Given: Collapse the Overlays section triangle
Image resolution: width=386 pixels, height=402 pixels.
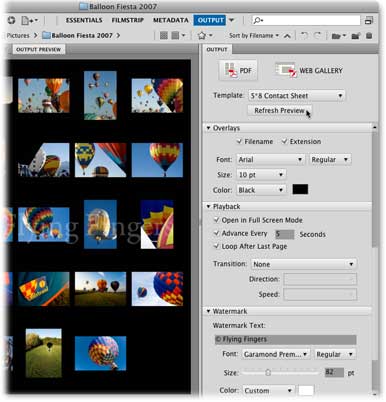Looking at the screenshot, I should 208,128.
